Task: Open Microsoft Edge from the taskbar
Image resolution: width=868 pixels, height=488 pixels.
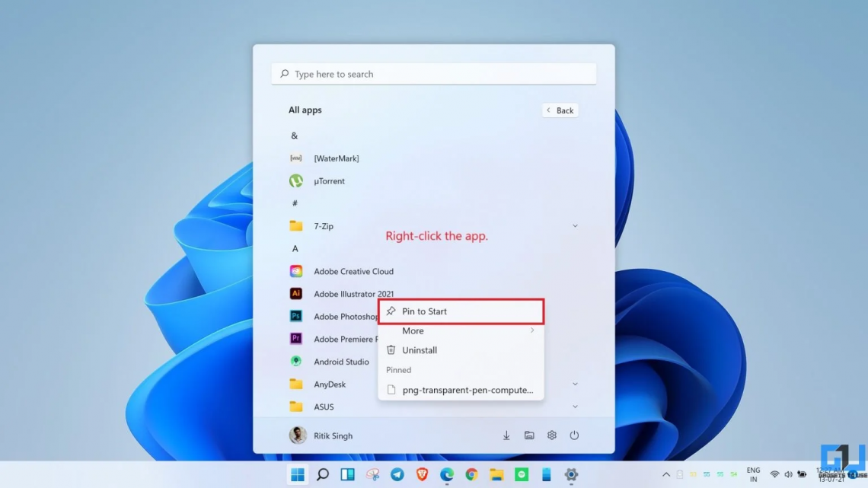Action: (x=446, y=474)
